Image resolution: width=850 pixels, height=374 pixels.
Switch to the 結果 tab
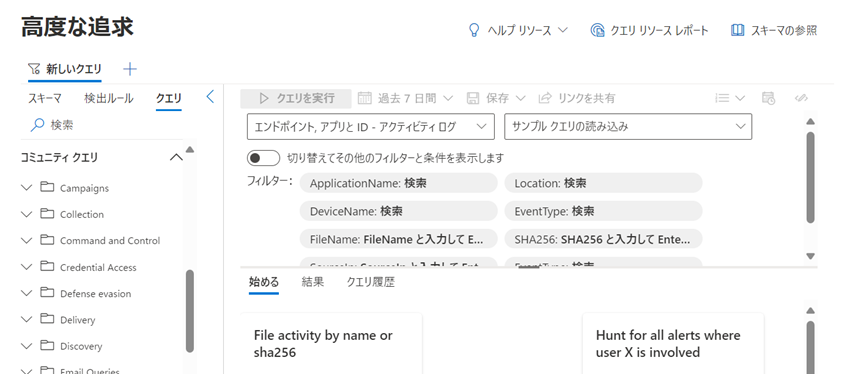click(313, 281)
